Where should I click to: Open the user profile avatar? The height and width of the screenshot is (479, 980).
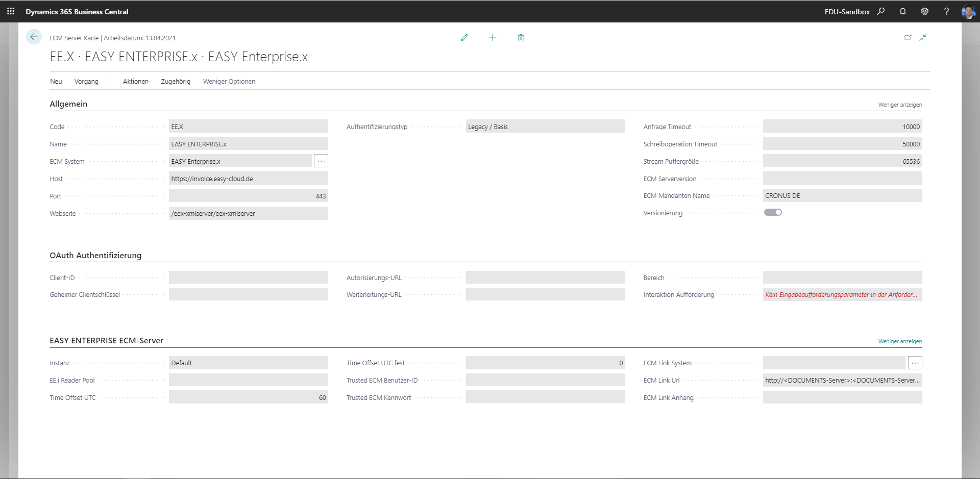[x=968, y=11]
